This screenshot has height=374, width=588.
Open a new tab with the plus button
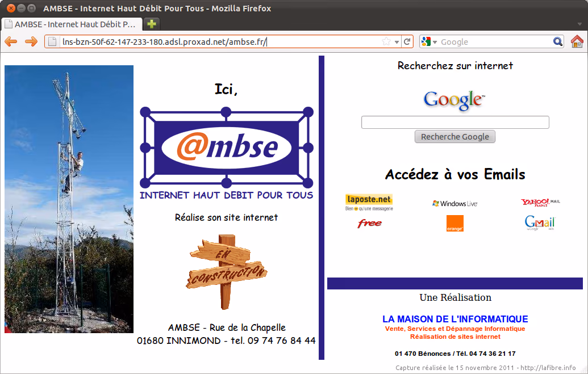point(152,24)
